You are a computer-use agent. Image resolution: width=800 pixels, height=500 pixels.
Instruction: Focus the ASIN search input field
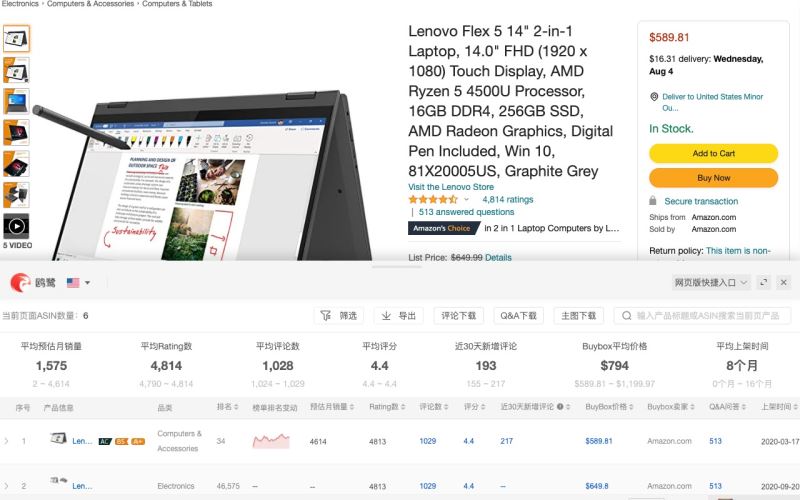tap(702, 316)
